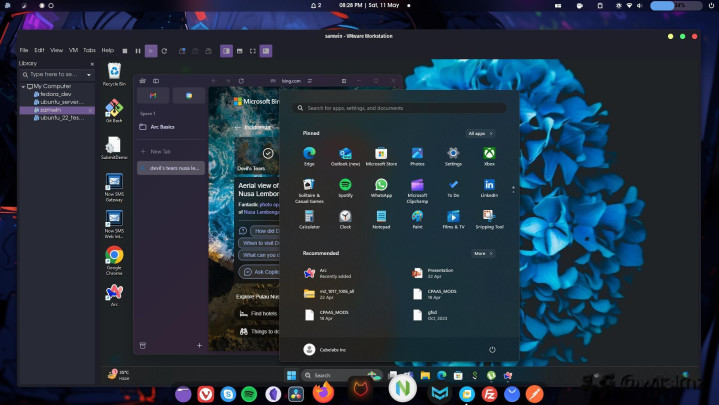The height and width of the screenshot is (405, 719).
Task: Open the VM menu
Action: click(x=73, y=50)
